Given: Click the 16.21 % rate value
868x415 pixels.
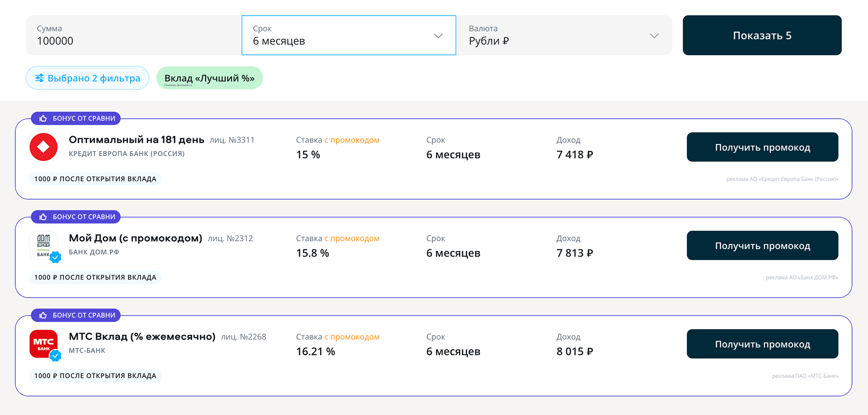Looking at the screenshot, I should click(316, 352).
